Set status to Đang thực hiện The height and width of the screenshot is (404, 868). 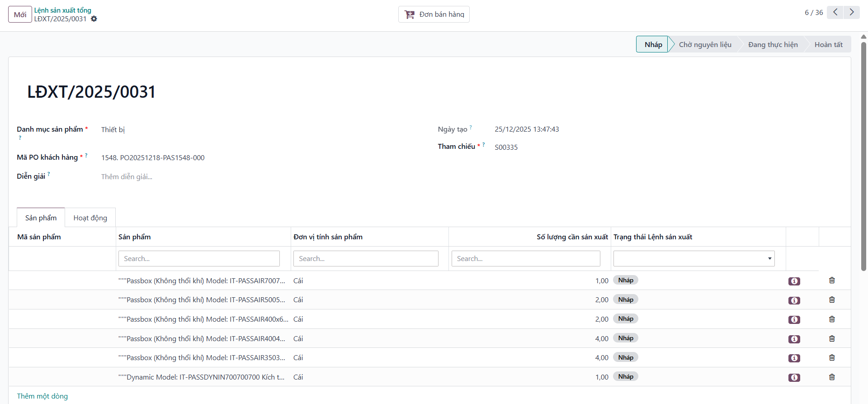click(773, 44)
